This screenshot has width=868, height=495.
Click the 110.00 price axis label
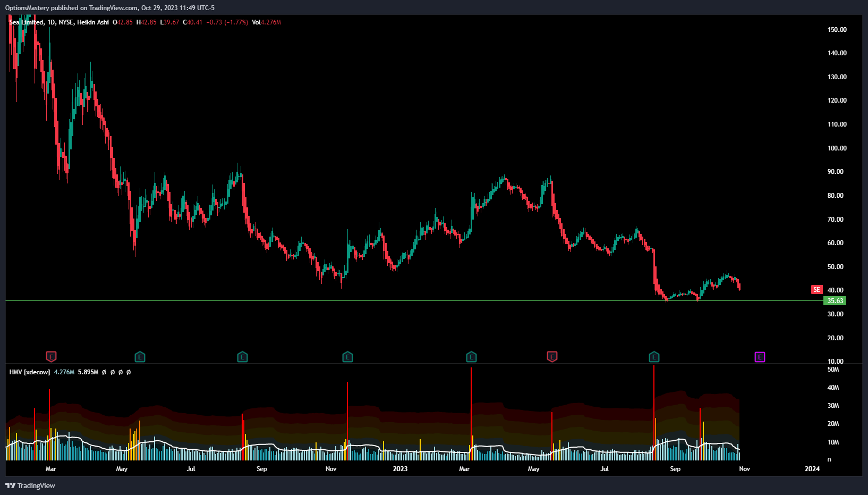(837, 124)
